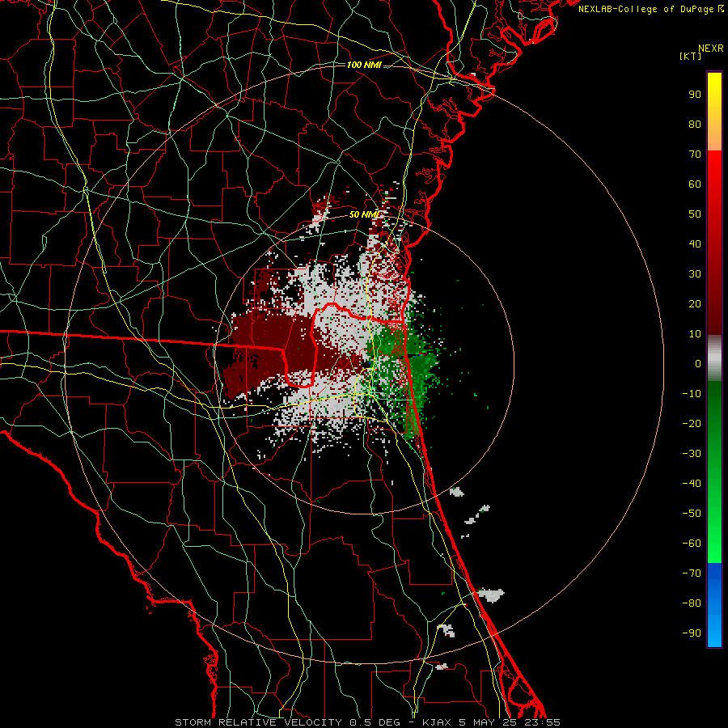Click the 60 value on the velocity scale

695,184
